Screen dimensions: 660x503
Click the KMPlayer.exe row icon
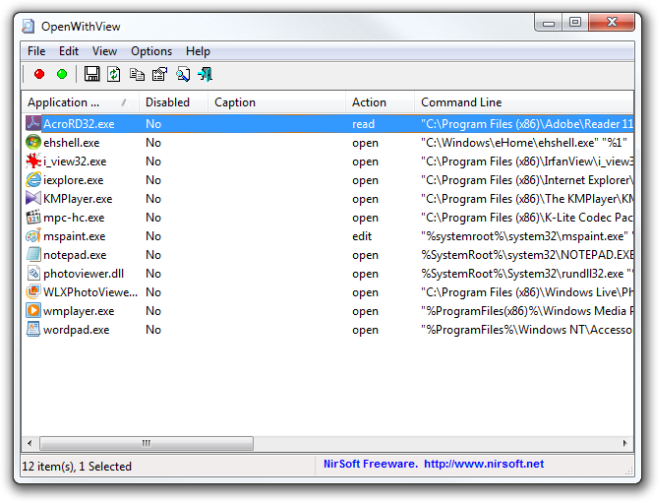33,198
